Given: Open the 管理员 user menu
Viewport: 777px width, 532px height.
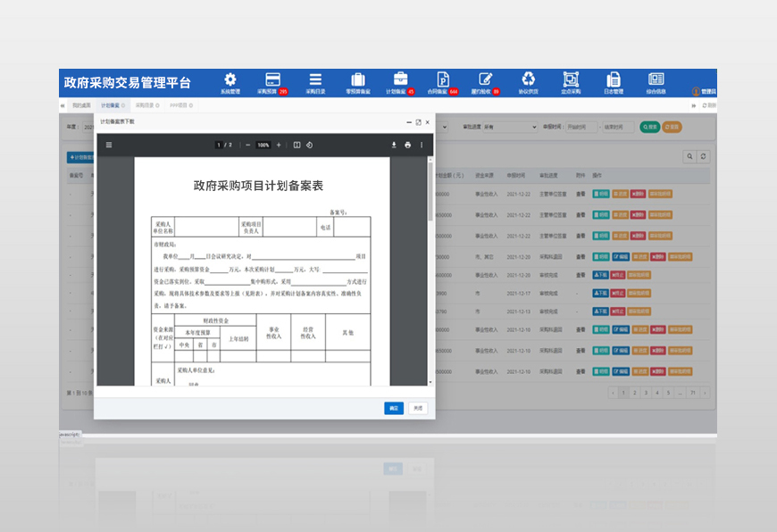Looking at the screenshot, I should (x=705, y=91).
